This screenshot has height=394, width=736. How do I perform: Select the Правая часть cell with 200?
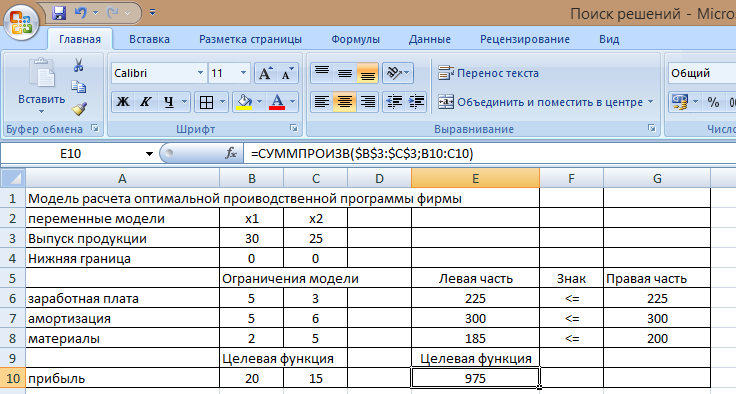click(657, 338)
